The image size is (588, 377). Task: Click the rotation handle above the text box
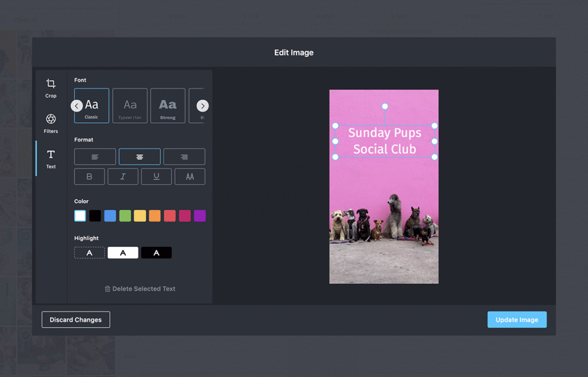pyautogui.click(x=385, y=106)
